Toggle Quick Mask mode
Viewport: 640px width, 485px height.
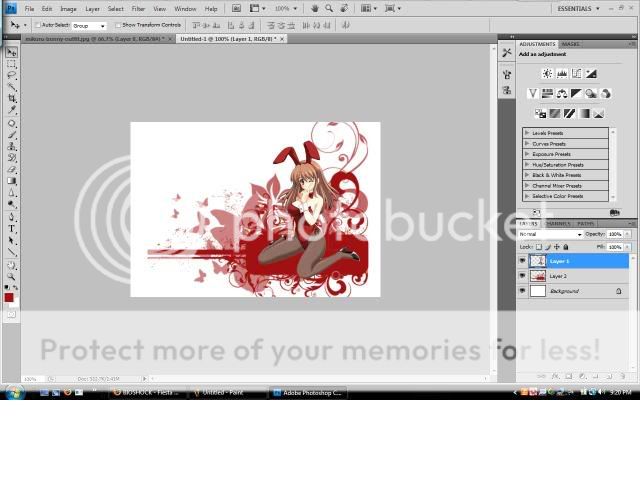coord(11,314)
